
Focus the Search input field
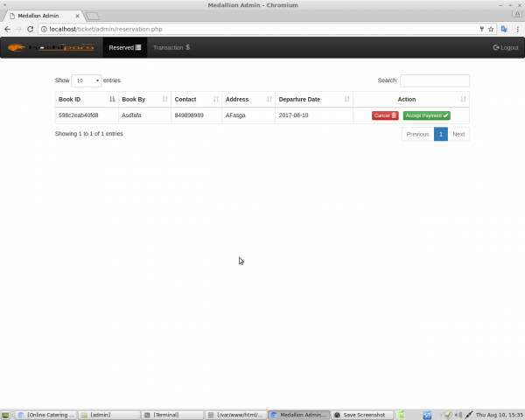pos(435,80)
